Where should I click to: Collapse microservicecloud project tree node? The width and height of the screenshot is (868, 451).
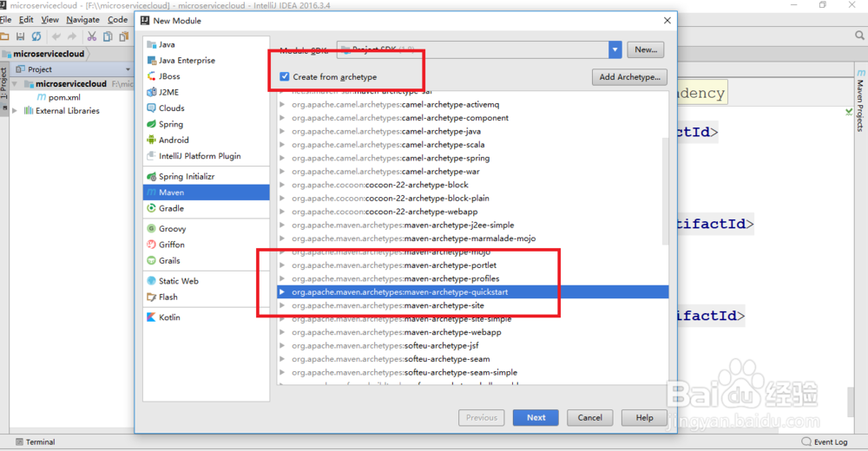click(15, 84)
